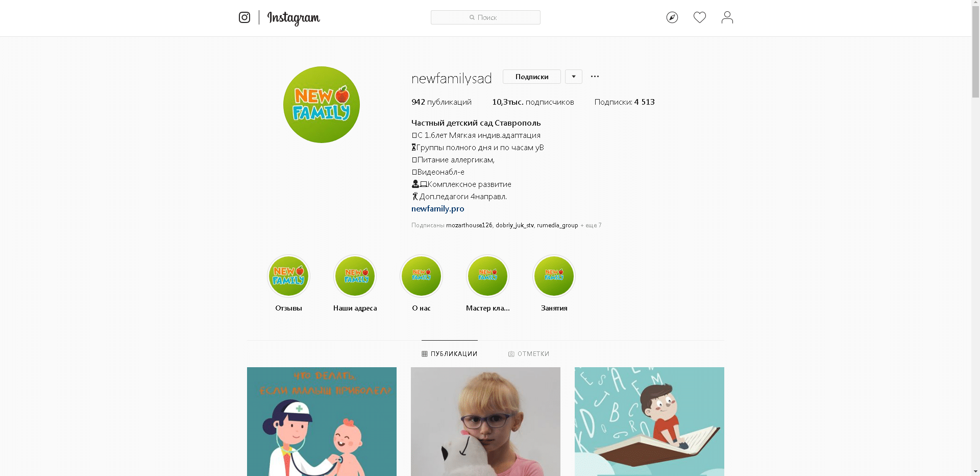980x476 pixels.
Task: Switch to the ОТМЕТКИ tab
Action: [529, 354]
